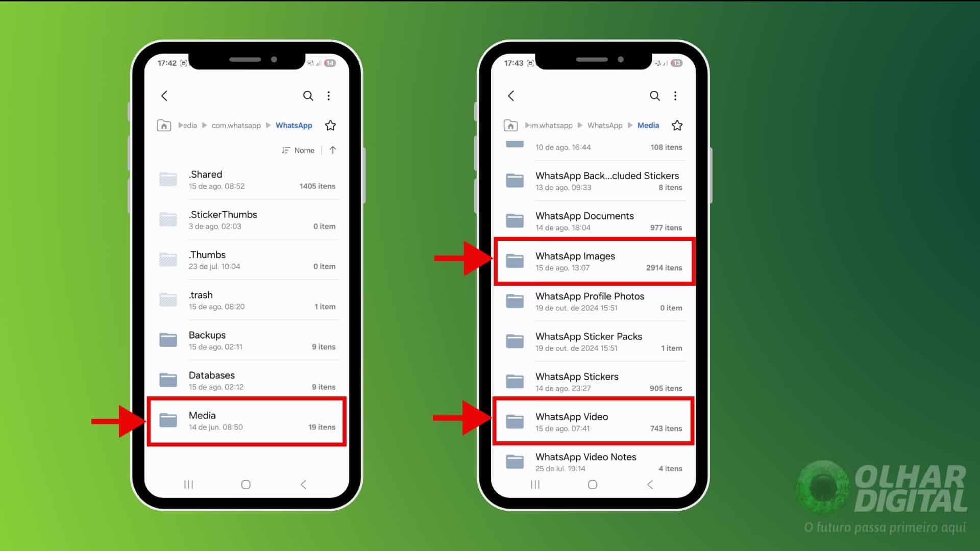The image size is (980, 551).
Task: Favorite the Media folder with the star icon
Action: pos(677,126)
